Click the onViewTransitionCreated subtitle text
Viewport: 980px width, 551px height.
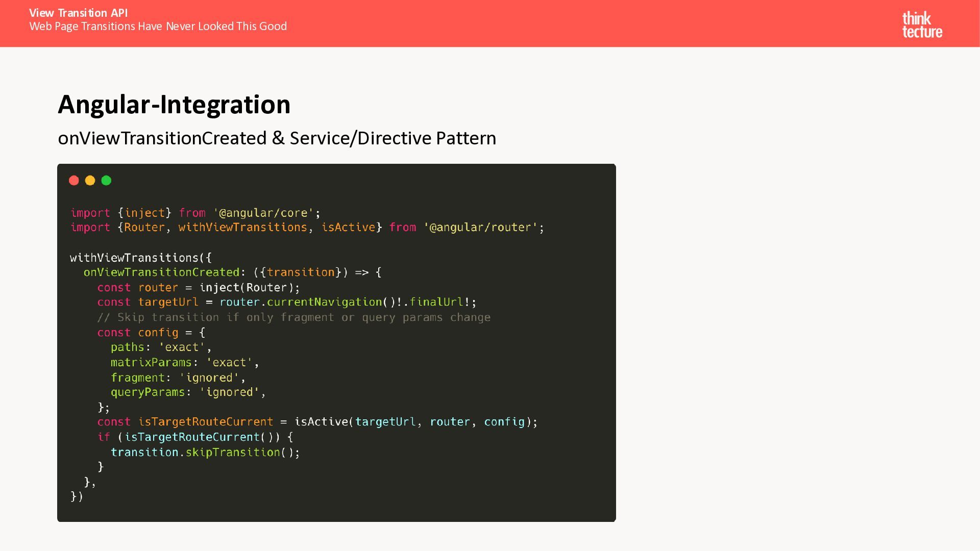tap(277, 138)
